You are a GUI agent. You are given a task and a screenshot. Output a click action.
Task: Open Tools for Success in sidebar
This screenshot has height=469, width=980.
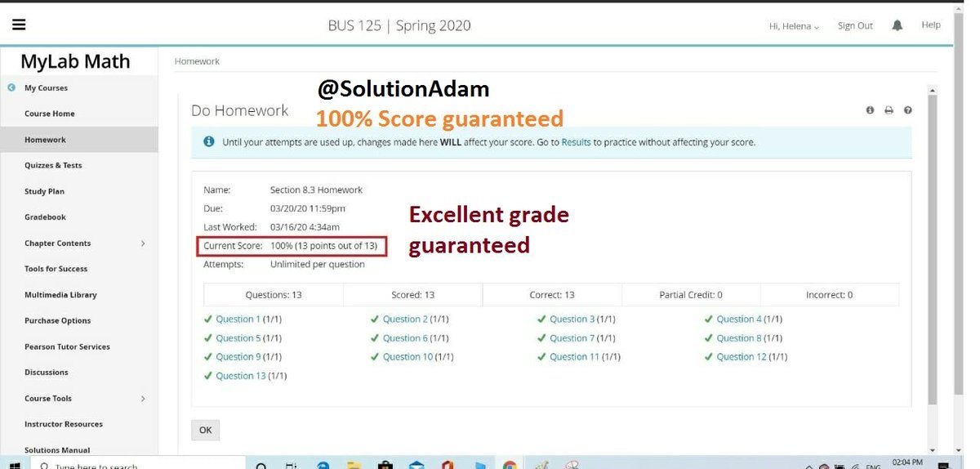coord(56,269)
